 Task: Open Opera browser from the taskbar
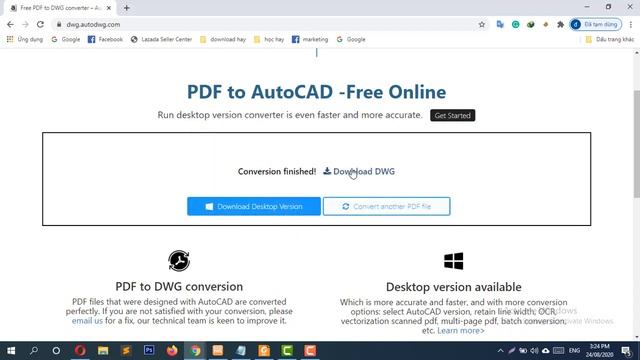[x=80, y=351]
